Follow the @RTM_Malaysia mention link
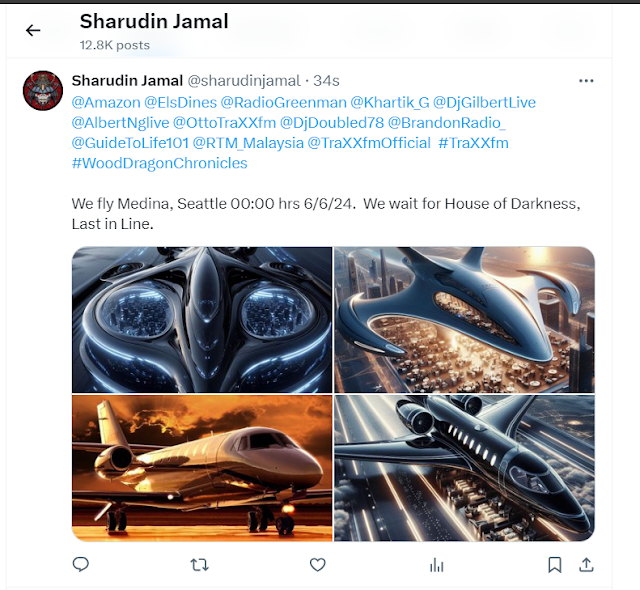 point(248,143)
